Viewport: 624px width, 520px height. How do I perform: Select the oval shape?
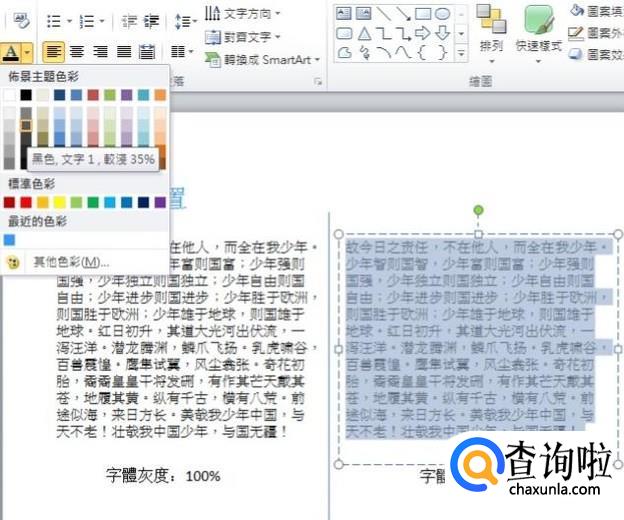[x=442, y=14]
